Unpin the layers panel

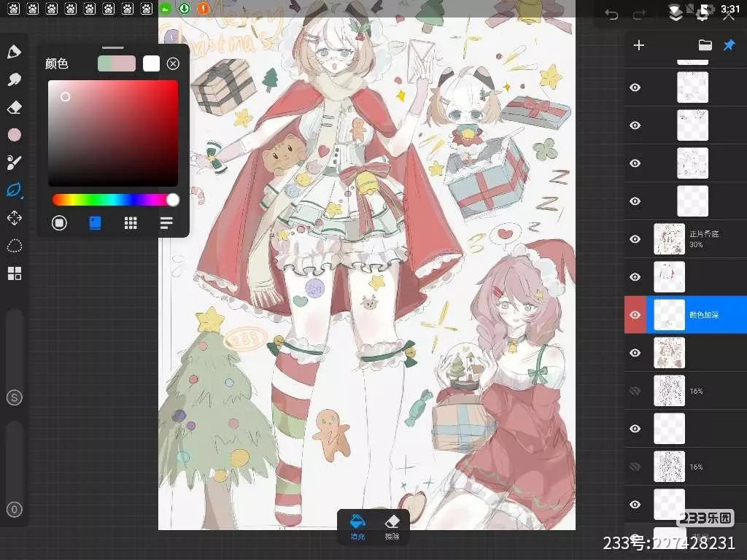(x=729, y=45)
